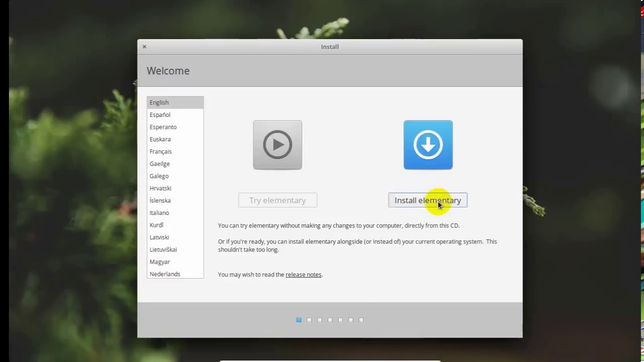
Task: Pick Lietuviškai as the language
Action: point(175,249)
